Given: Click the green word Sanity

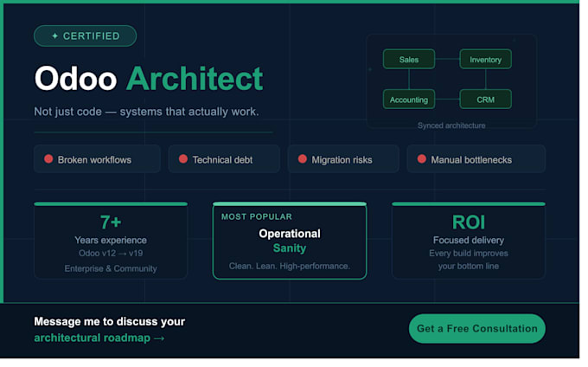Looking at the screenshot, I should click(x=290, y=248).
